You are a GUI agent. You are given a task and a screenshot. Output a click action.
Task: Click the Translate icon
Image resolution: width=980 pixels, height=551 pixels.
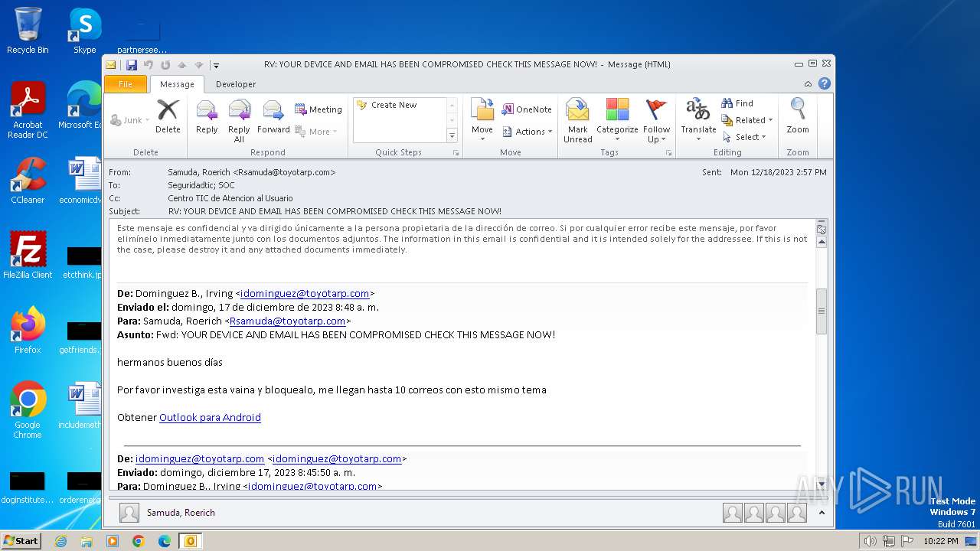coord(698,121)
